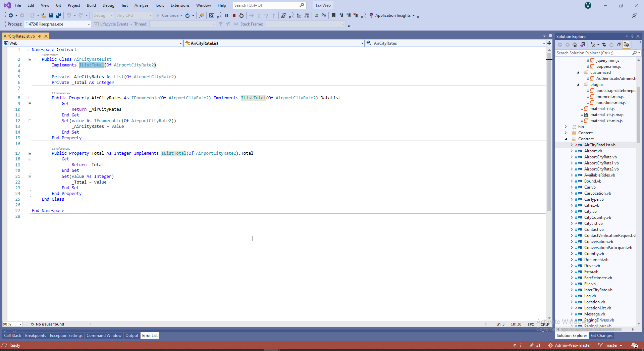Open the Extensions menu
644x351 pixels.
pyautogui.click(x=180, y=5)
